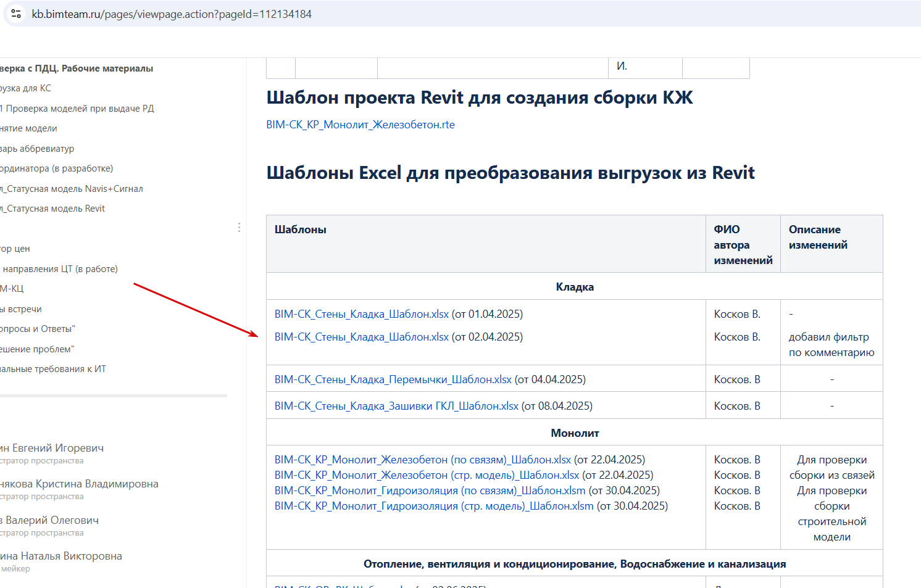Open the BIM-СК_КР_Монолит_Железобетон.rte template link
The image size is (921, 588).
pos(360,125)
